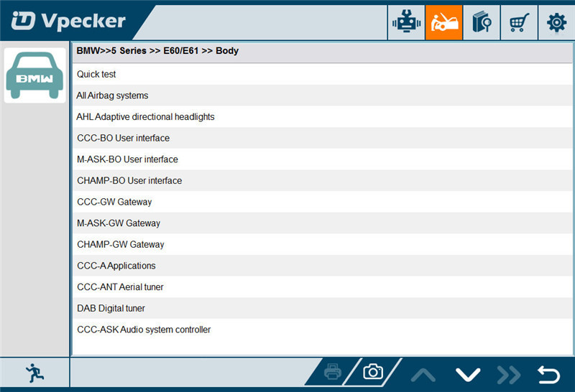575x392 pixels.
Task: Choose CCC-GW Gateway entry
Action: [x=114, y=202]
